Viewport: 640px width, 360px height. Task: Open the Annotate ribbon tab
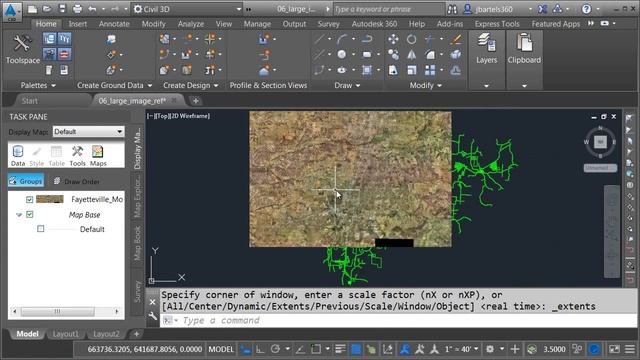[x=114, y=24]
